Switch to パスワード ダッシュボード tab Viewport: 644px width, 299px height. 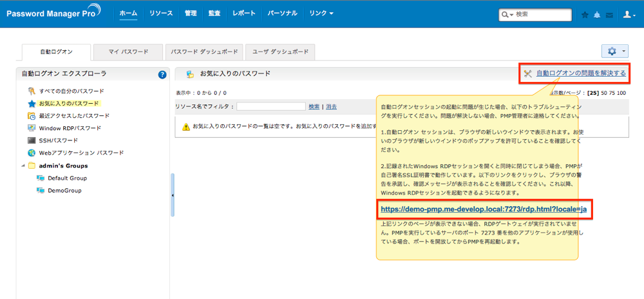click(204, 52)
